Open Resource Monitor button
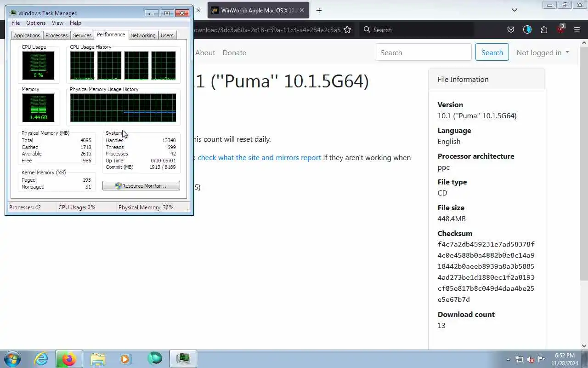Viewport: 588px width, 368px height. 141,186
